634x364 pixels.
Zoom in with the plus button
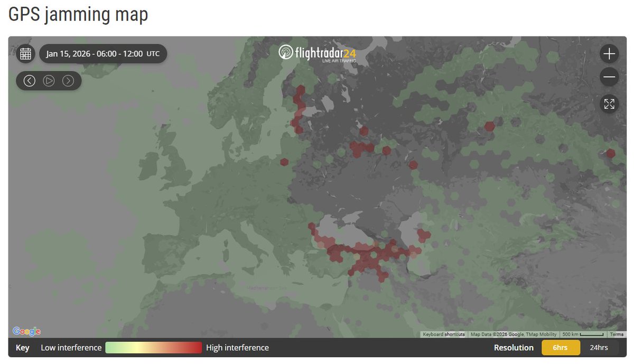click(x=609, y=53)
